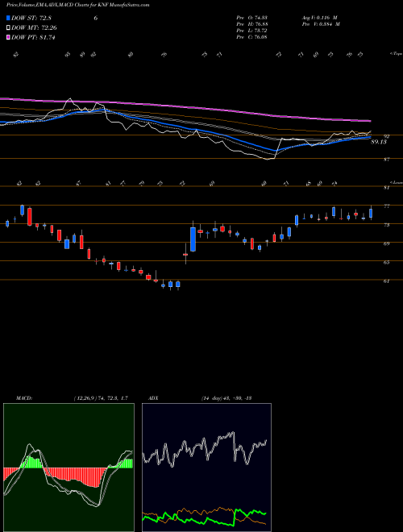
Task: Open the green MACD histogram chart panel
Action: point(69,468)
